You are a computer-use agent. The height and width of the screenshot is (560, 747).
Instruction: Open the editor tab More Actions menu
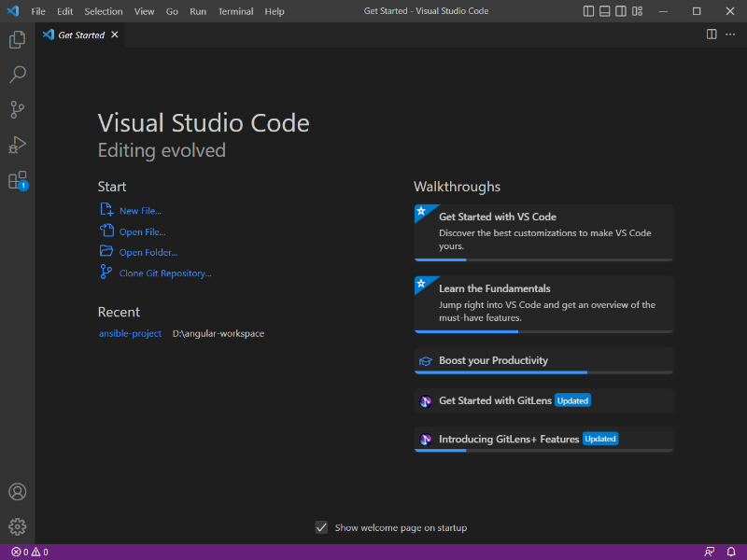730,34
